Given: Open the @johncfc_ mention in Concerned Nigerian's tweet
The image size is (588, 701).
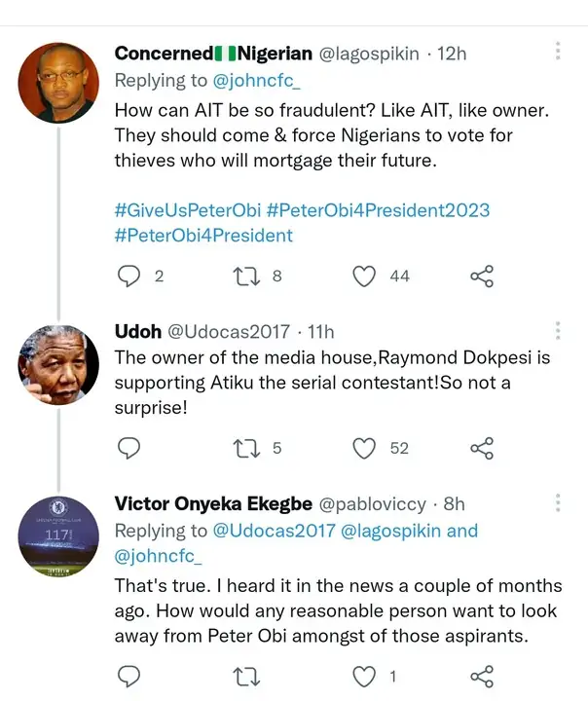Looking at the screenshot, I should tap(253, 79).
